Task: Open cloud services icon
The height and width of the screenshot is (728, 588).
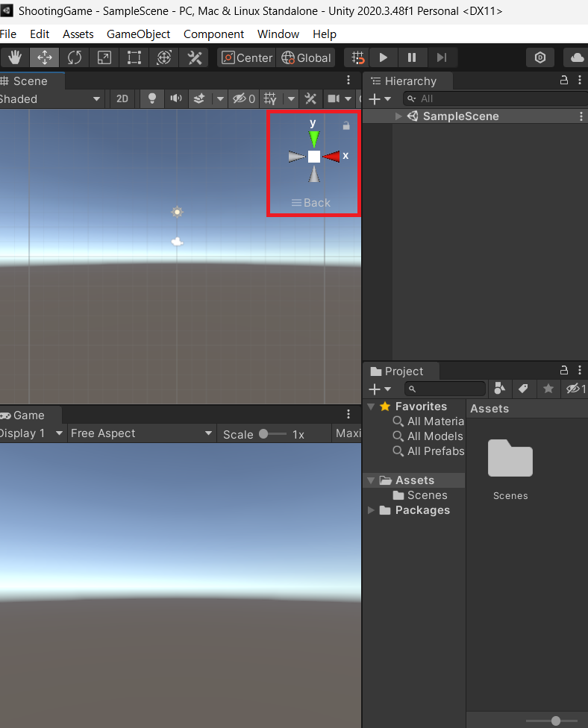Action: [x=576, y=57]
